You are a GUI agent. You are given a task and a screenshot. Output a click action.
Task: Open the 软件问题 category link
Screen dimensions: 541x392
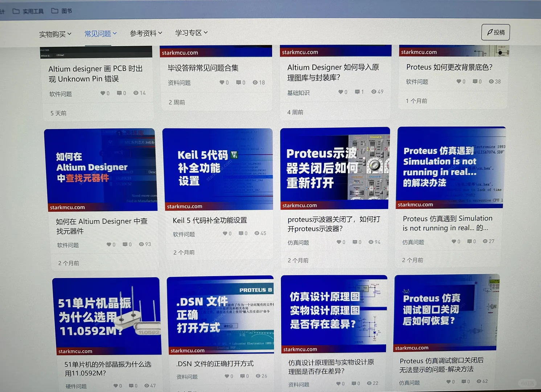click(x=60, y=94)
